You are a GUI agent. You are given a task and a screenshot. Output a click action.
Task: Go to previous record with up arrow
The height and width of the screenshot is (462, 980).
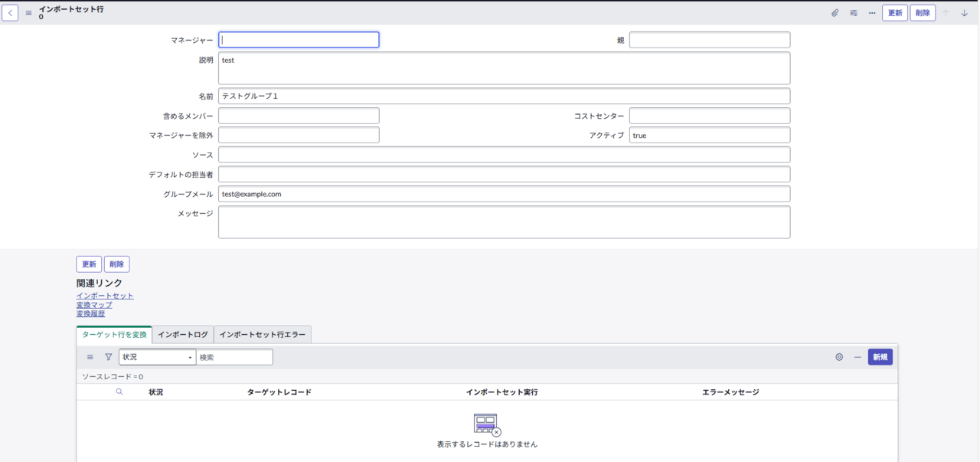(x=946, y=13)
